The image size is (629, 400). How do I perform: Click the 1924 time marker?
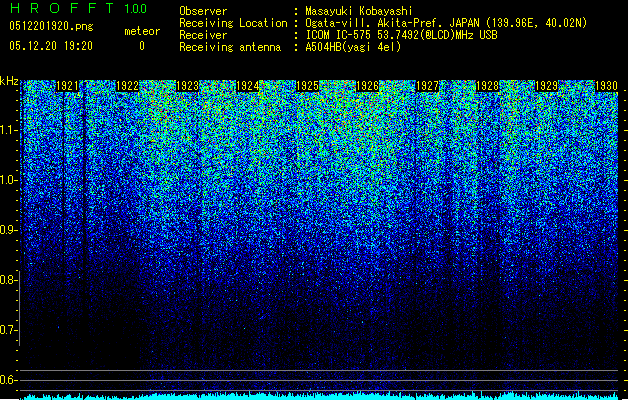coord(248,86)
